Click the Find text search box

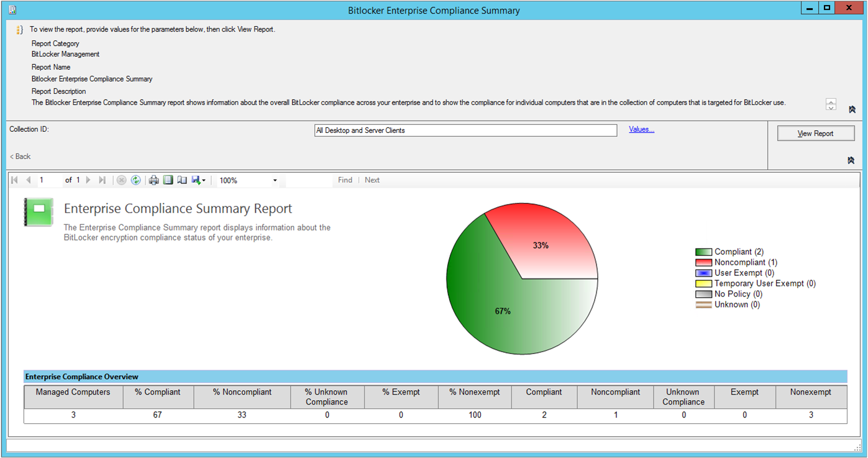pos(309,180)
